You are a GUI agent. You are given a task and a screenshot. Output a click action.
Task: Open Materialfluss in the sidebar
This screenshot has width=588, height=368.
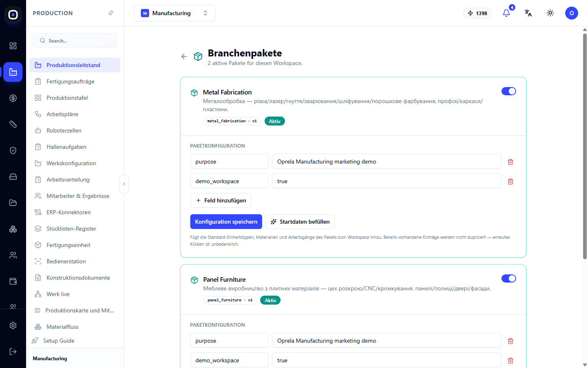(x=75, y=327)
